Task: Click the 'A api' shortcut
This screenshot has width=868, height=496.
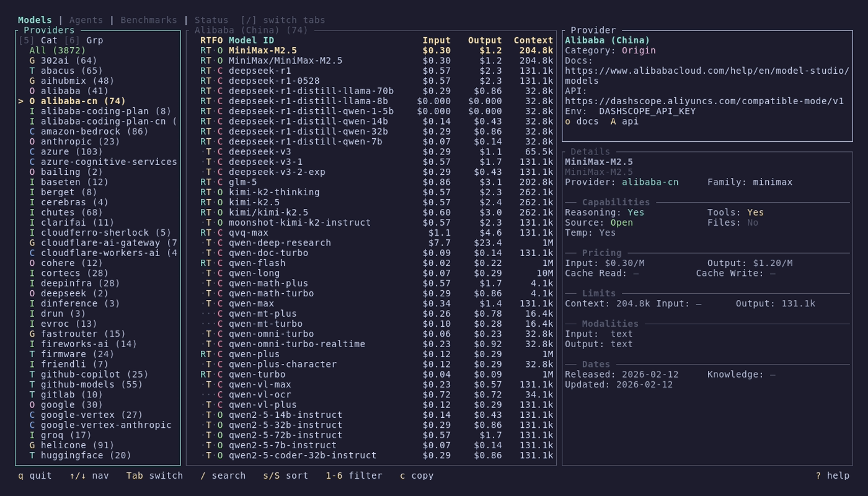Action: point(624,122)
